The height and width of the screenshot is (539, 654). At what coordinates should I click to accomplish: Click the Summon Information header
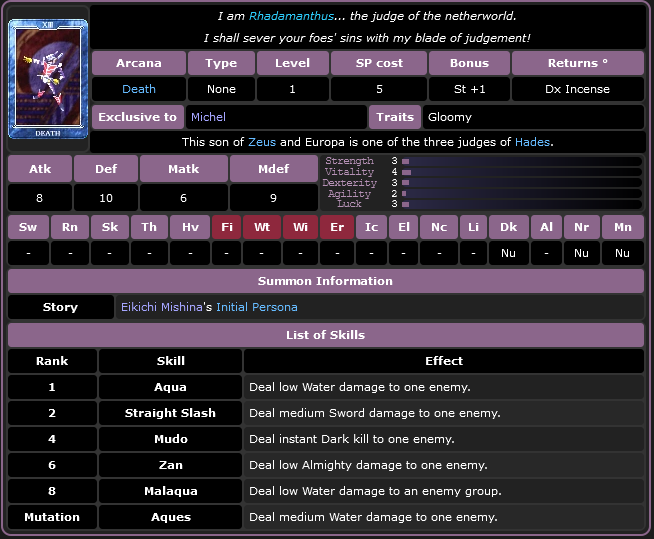(x=326, y=281)
